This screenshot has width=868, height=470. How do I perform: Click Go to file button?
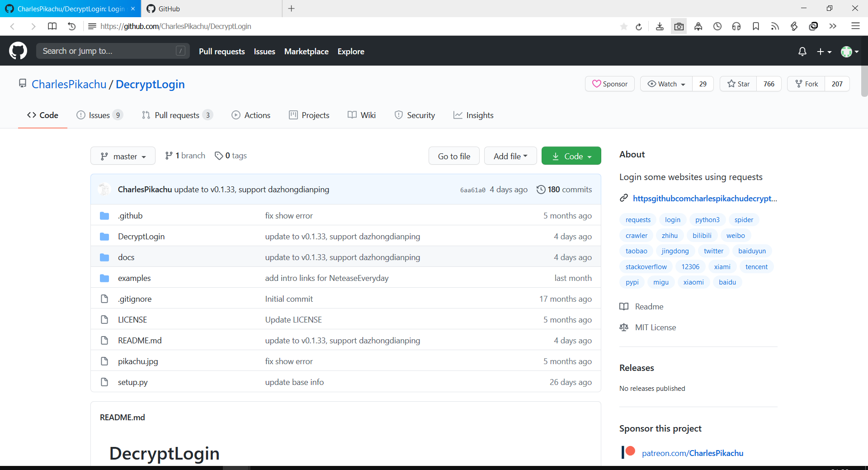click(x=454, y=156)
